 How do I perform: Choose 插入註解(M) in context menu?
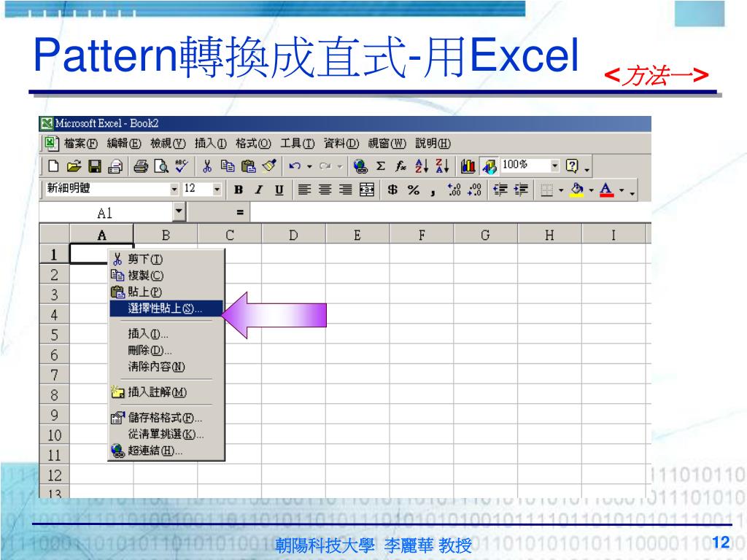click(166, 392)
